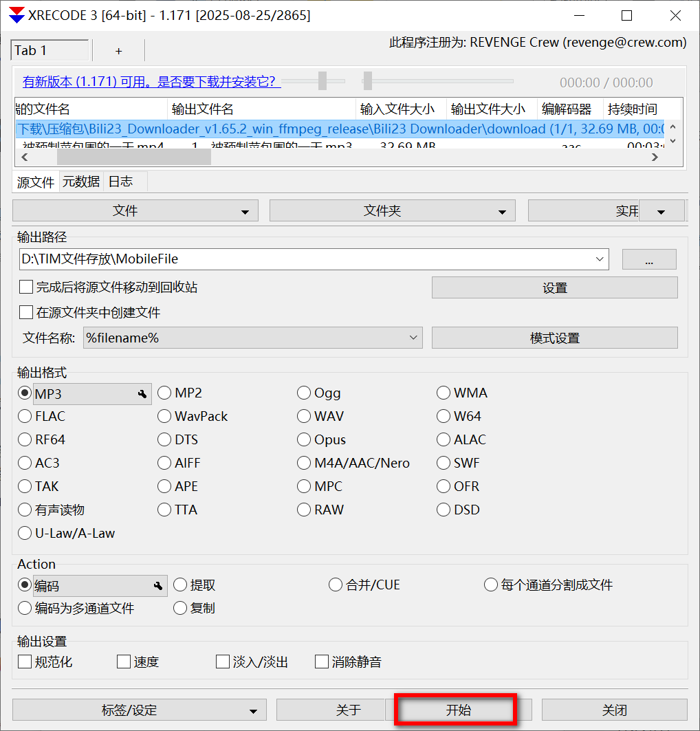The image size is (700, 731).
Task: Open 标签/设定 dropdown button
Action: click(140, 710)
